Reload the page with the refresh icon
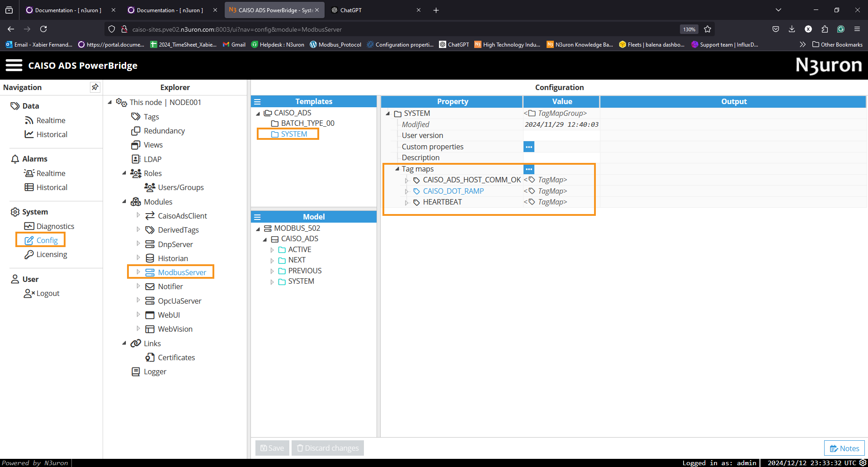Viewport: 868px width, 467px height. click(43, 29)
